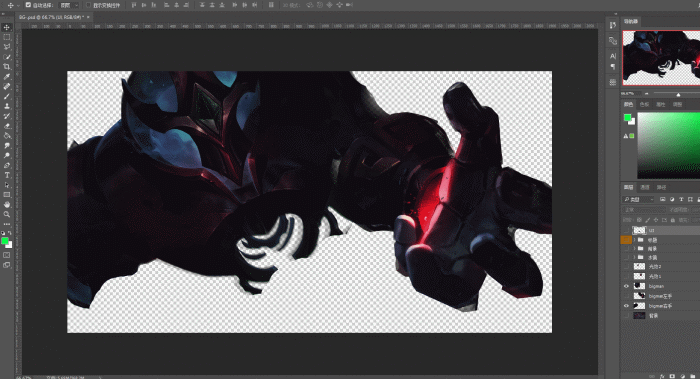Viewport: 700px width, 379px height.
Task: Switch to the Swatches panel tab
Action: tap(644, 104)
